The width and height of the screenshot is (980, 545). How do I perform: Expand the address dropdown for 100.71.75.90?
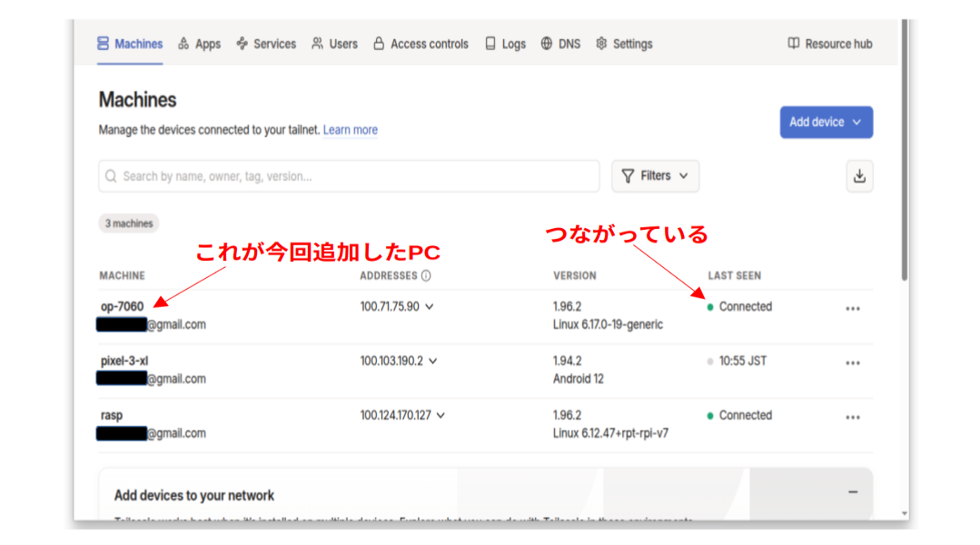coord(430,307)
